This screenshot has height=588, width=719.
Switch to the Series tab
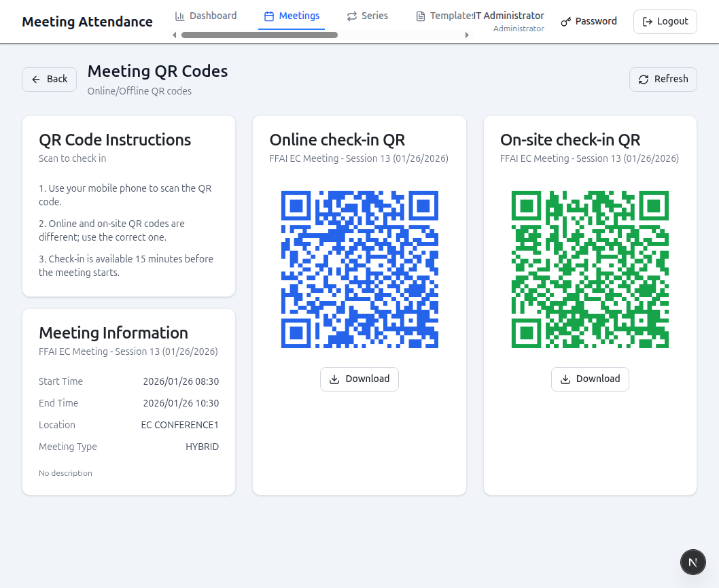coord(367,16)
